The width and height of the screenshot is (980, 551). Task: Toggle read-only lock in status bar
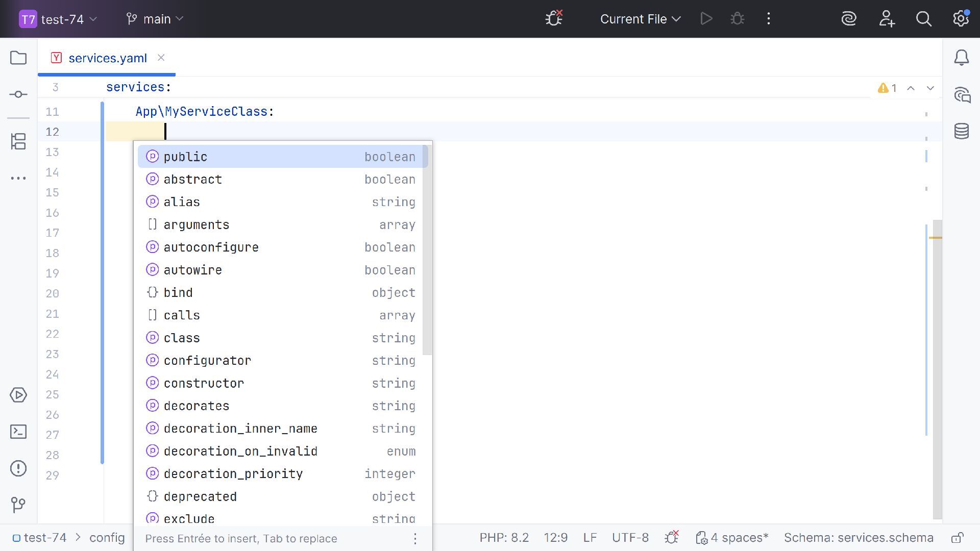pos(958,538)
